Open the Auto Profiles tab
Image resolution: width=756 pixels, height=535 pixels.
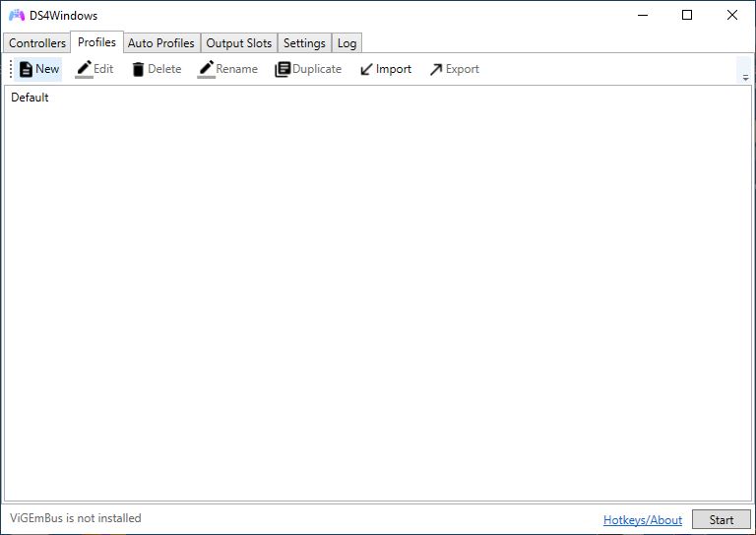161,43
